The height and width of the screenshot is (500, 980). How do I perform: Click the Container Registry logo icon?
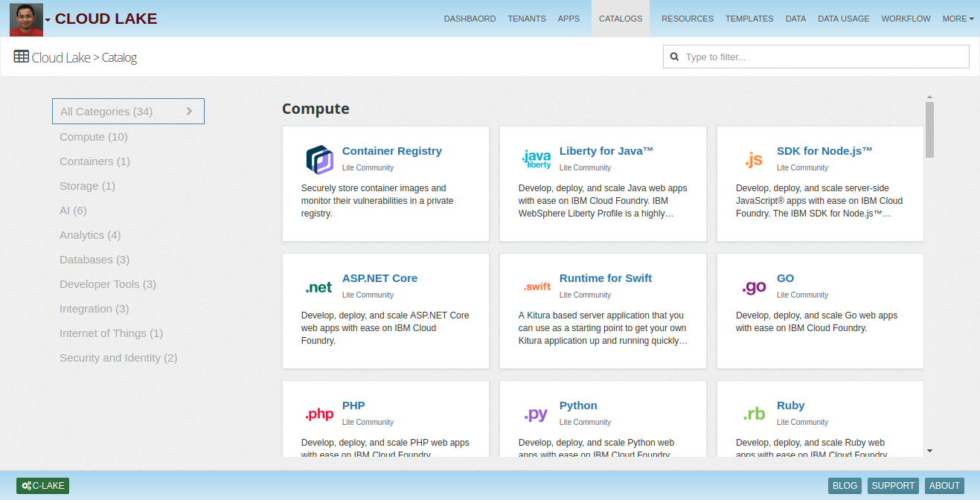(319, 159)
